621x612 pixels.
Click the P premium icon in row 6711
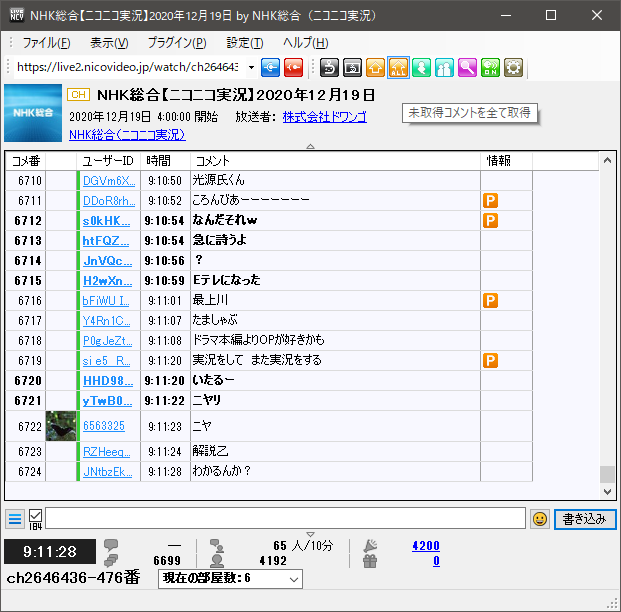490,200
